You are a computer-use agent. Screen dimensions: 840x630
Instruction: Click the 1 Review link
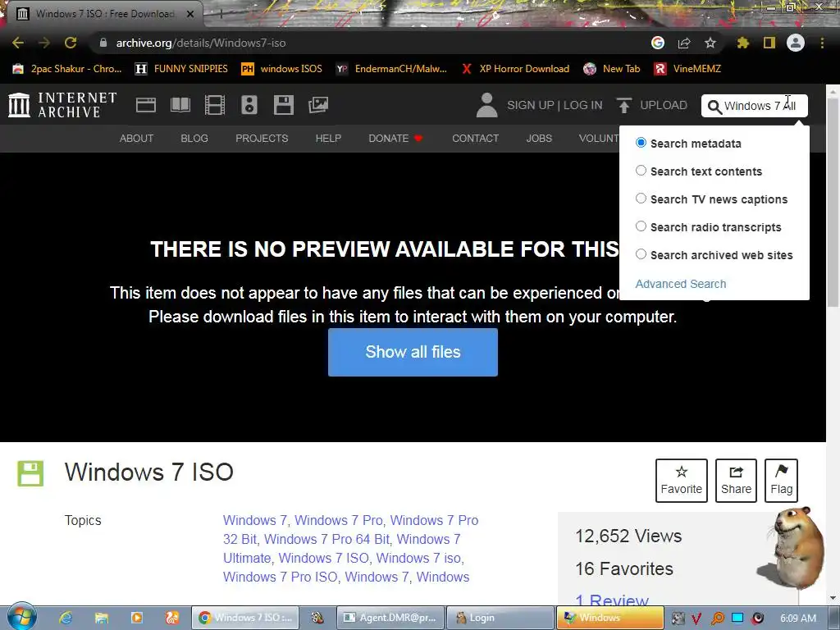[612, 601]
